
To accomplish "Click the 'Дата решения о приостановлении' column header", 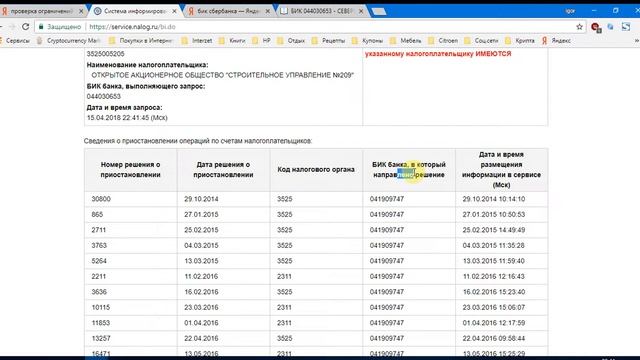I will tap(223, 170).
